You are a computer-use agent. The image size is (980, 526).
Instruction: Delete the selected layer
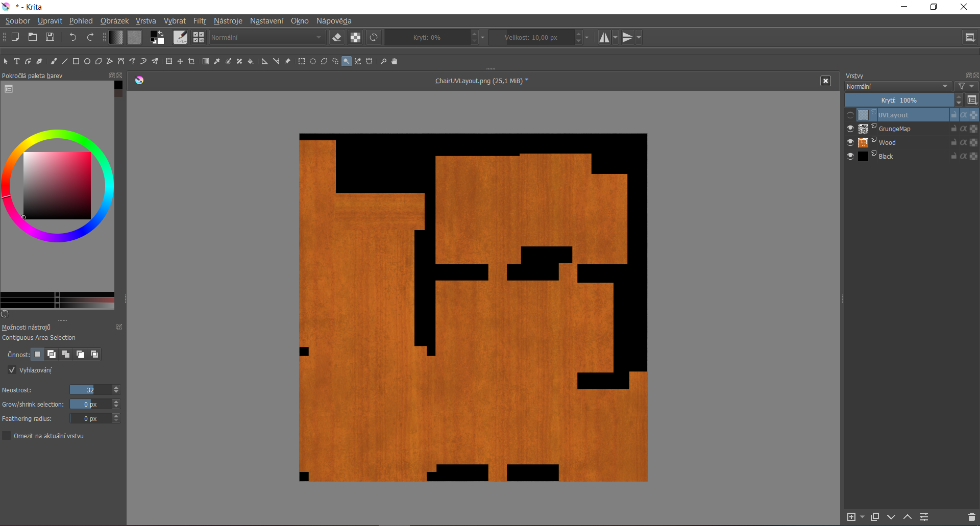(x=972, y=517)
